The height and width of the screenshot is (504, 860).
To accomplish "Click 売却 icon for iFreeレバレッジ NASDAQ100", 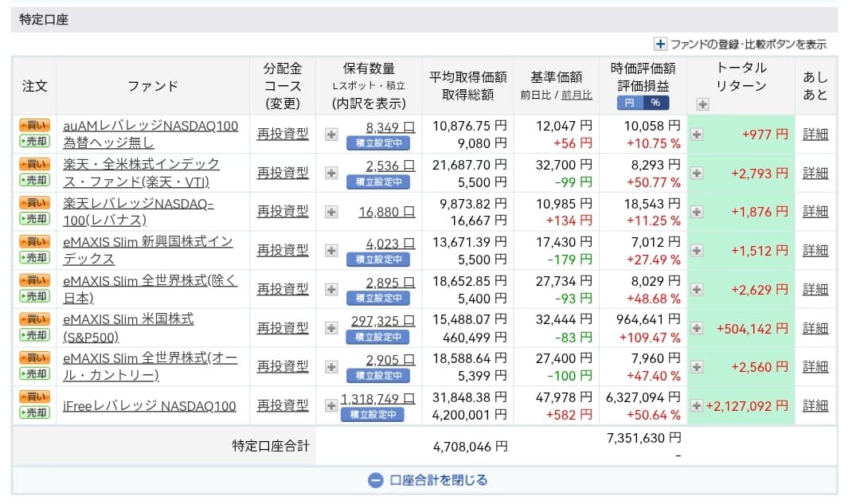I will pos(33,412).
